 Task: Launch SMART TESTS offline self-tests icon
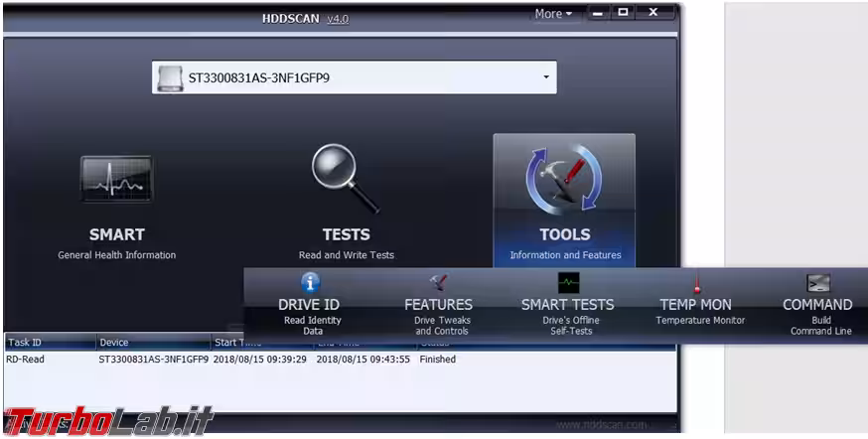click(x=567, y=283)
